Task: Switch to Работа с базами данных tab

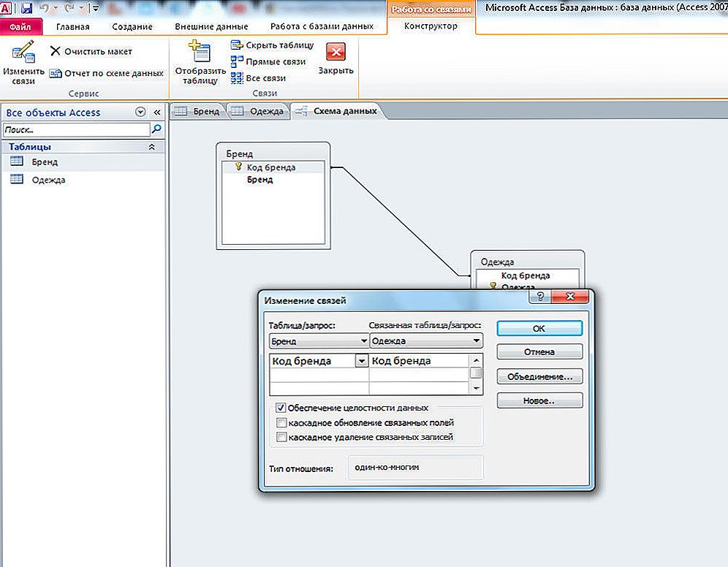Action: [322, 26]
